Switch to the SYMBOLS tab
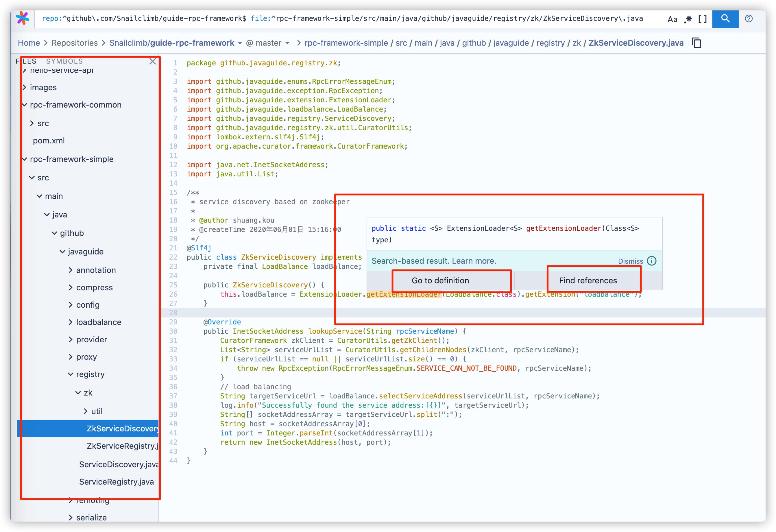This screenshot has width=776, height=532. point(64,62)
